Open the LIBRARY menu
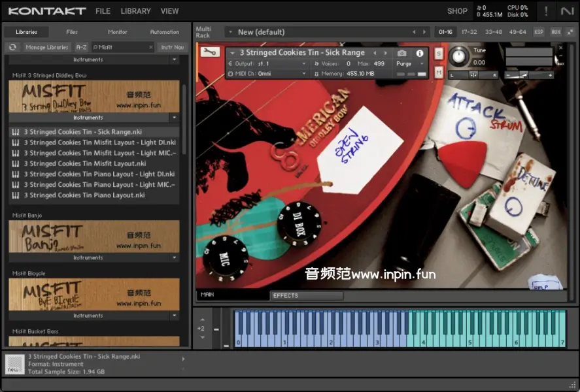 135,11
